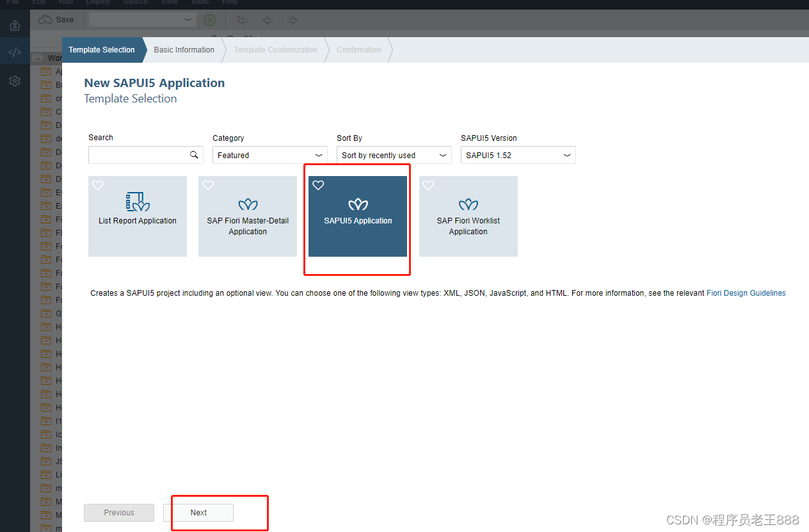Select SAP Fiori Worklist Application template

(469, 216)
